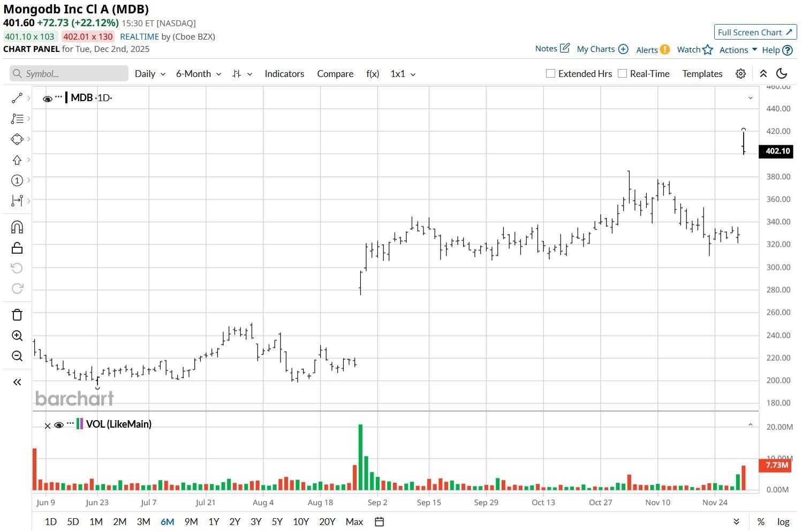
Task: Open the Indicators menu
Action: tap(284, 73)
